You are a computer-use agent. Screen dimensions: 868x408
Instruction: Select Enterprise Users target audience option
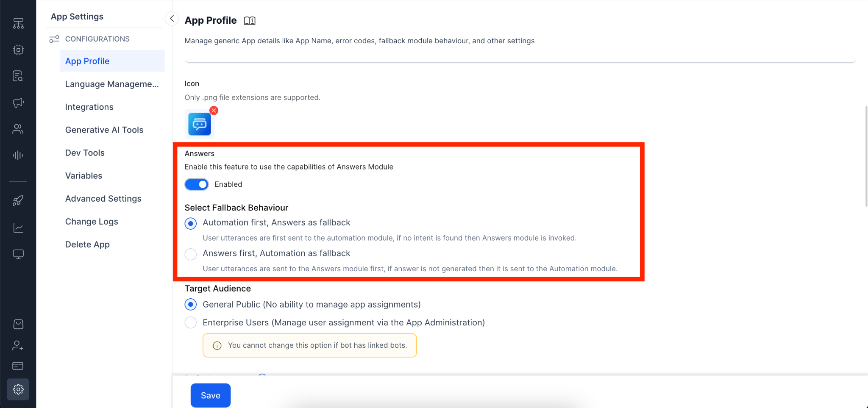(x=191, y=322)
